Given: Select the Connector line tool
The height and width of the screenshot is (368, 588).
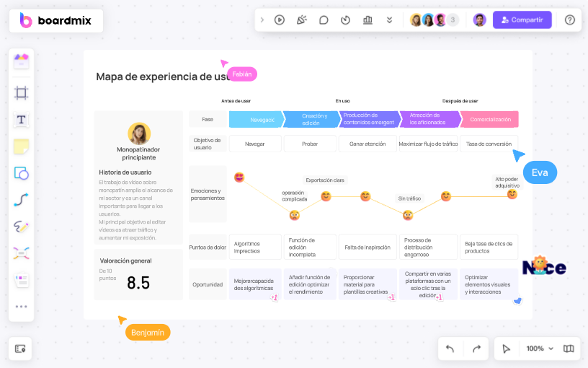Looking at the screenshot, I should 22,200.
